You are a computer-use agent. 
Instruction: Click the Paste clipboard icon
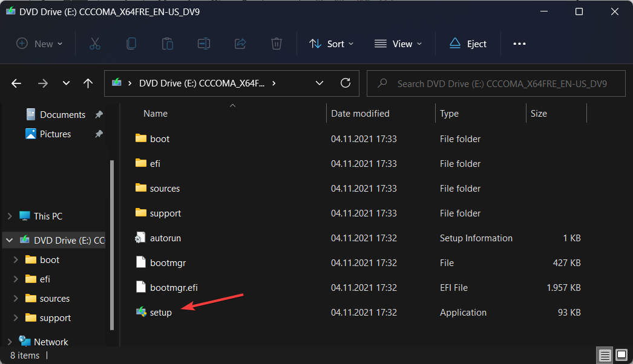(168, 44)
